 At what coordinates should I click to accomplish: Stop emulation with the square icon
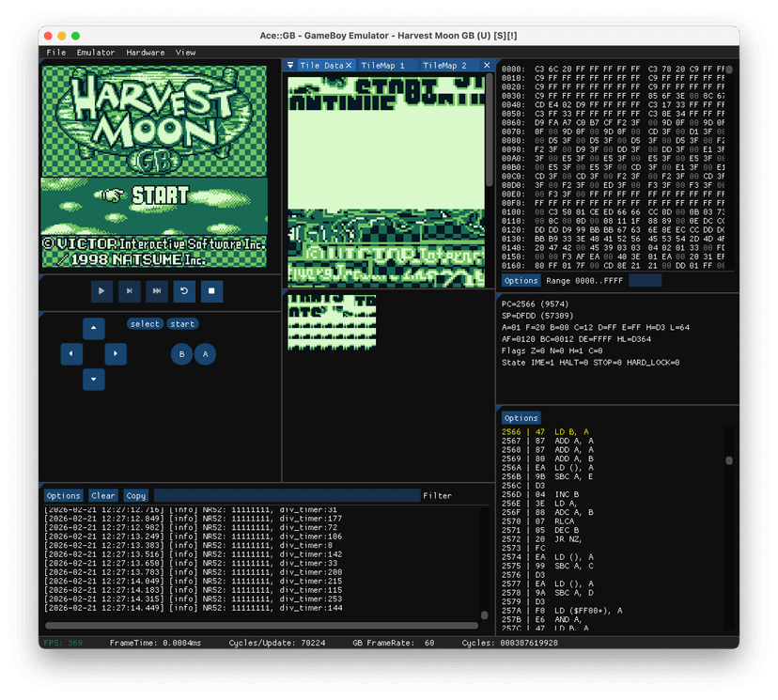(x=212, y=291)
